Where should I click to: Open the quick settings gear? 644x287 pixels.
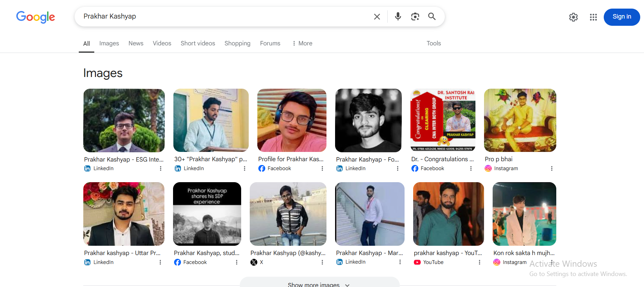(573, 17)
